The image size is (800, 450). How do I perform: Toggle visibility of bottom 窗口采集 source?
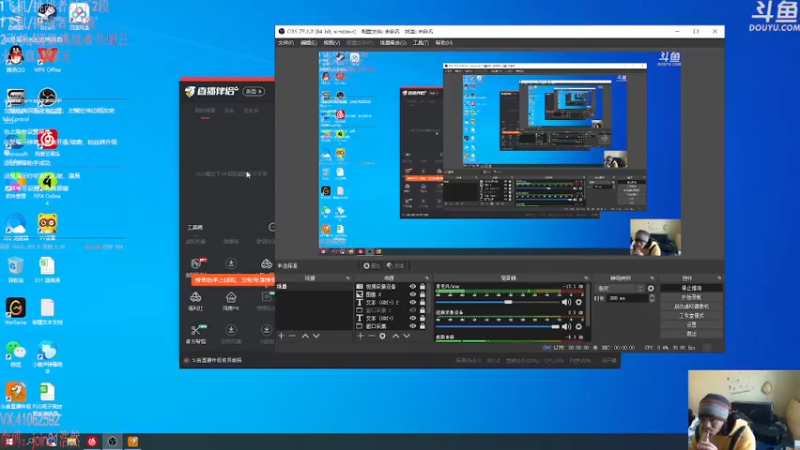tap(413, 326)
